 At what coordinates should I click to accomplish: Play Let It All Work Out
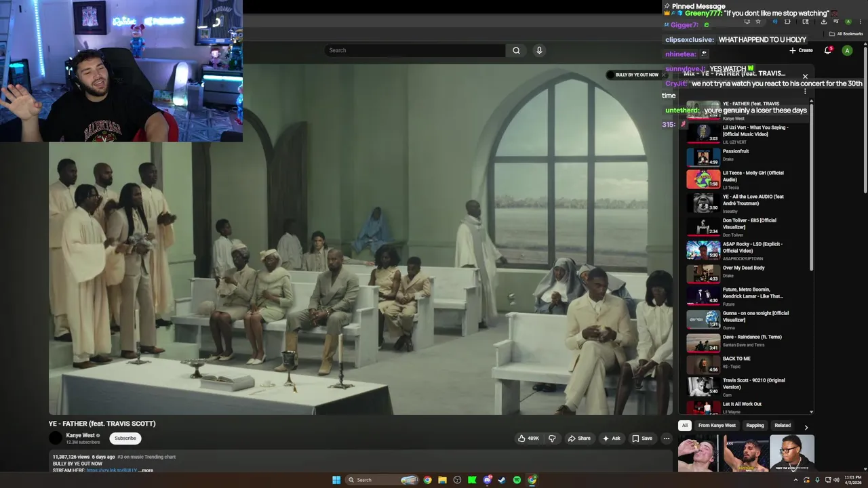(745, 407)
